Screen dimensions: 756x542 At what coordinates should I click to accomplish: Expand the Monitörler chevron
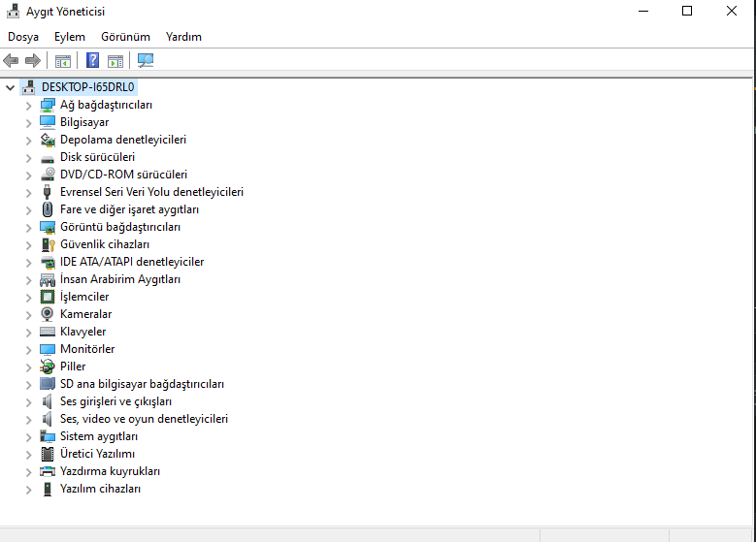click(x=28, y=350)
